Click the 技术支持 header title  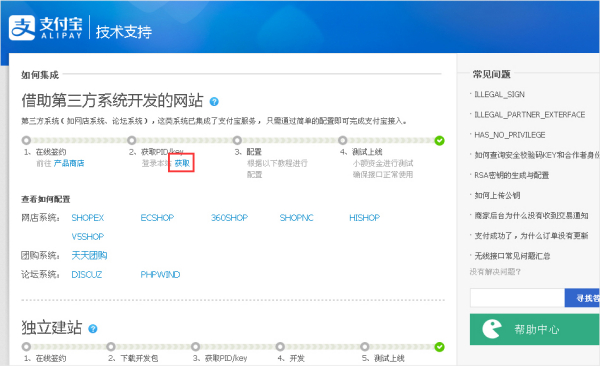tap(124, 32)
